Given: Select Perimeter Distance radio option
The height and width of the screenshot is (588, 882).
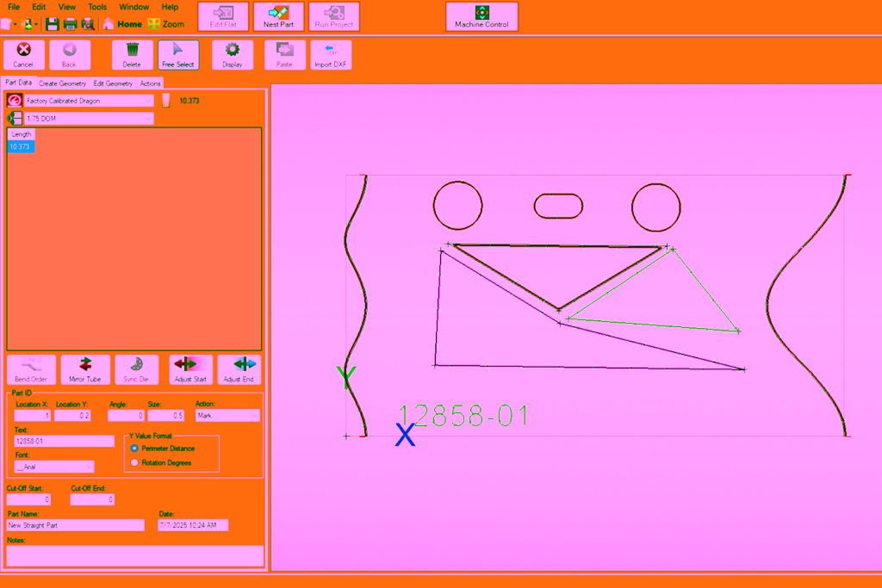Looking at the screenshot, I should (134, 449).
